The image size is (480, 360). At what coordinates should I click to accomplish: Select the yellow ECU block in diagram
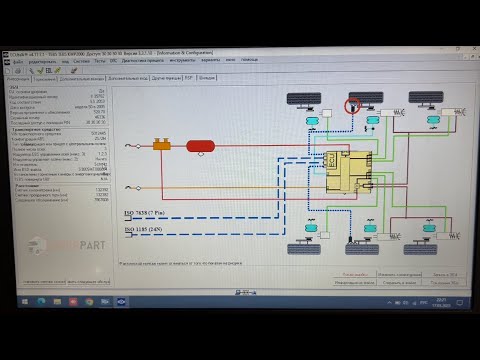(x=349, y=172)
